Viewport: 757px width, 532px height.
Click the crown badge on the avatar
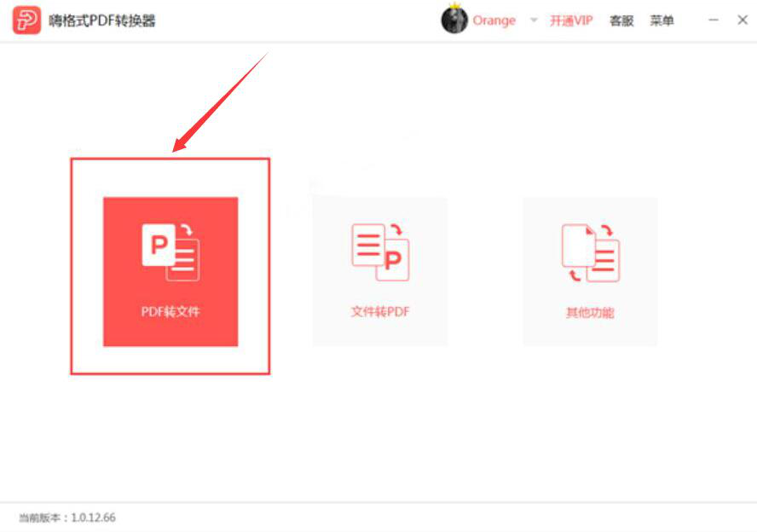[457, 9]
